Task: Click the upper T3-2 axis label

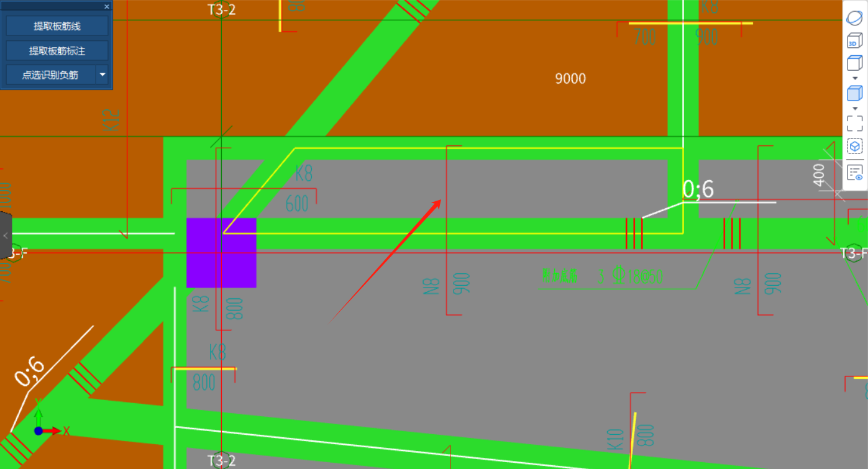Action: point(221,10)
